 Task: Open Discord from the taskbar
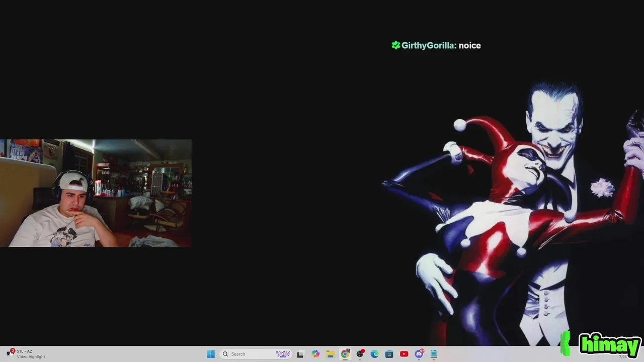(419, 354)
